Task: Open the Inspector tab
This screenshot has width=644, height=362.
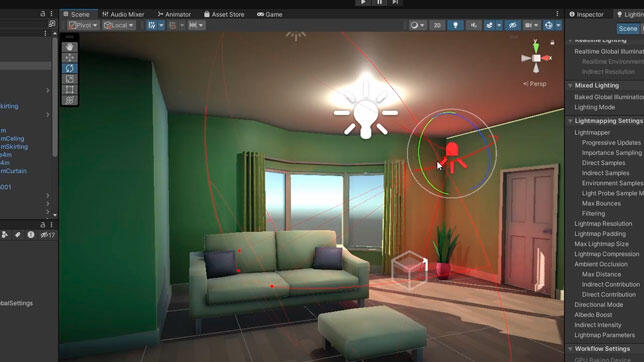Action: (x=586, y=14)
